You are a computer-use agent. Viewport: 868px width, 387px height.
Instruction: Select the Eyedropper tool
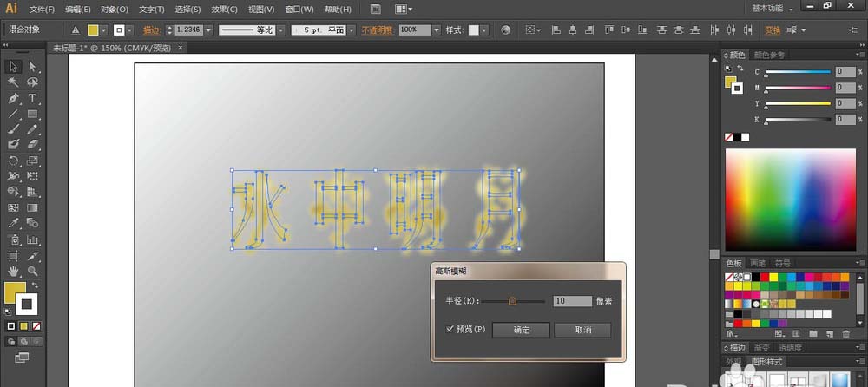(x=13, y=224)
